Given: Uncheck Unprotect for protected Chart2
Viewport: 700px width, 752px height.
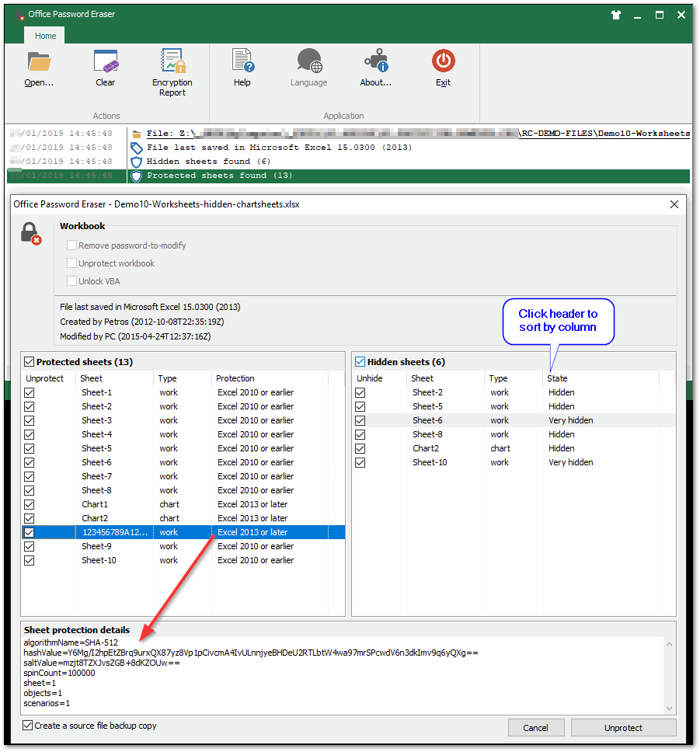Looking at the screenshot, I should click(x=30, y=518).
